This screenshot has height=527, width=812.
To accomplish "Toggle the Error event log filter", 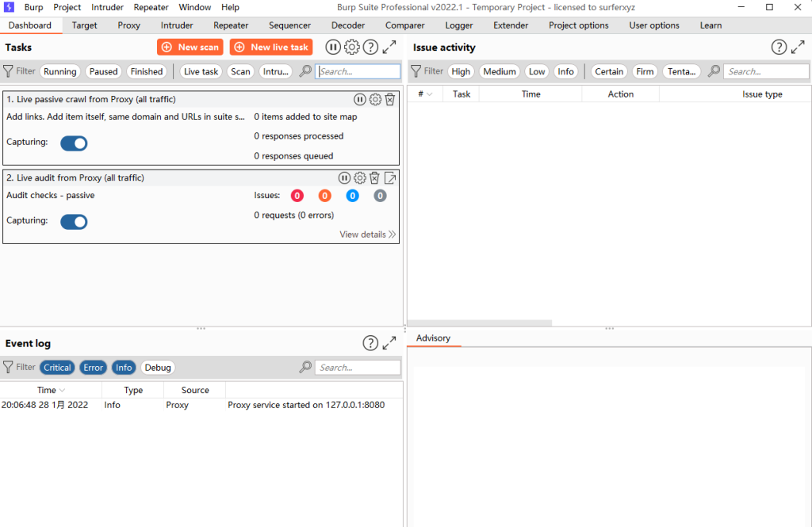I will tap(94, 368).
